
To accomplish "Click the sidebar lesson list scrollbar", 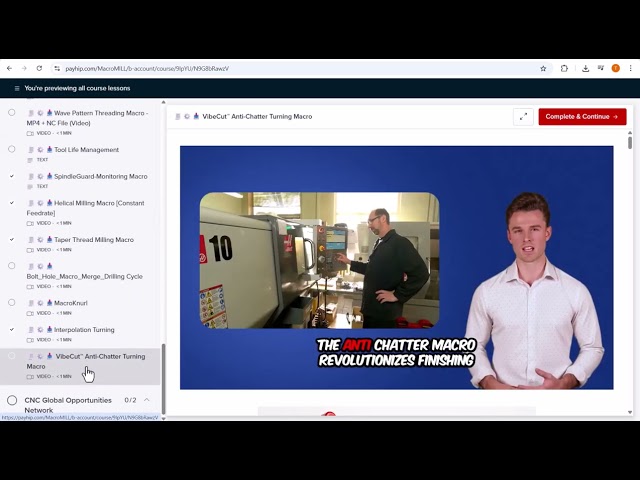I will [164, 379].
